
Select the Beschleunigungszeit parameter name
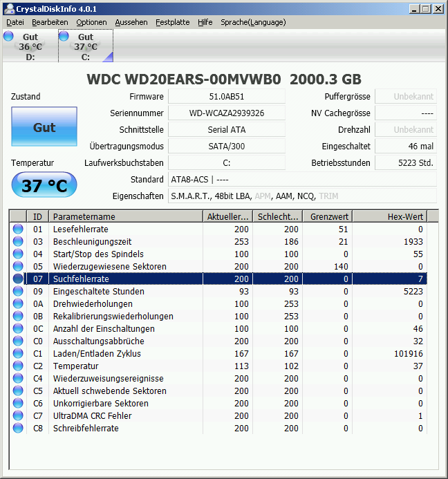(92, 242)
